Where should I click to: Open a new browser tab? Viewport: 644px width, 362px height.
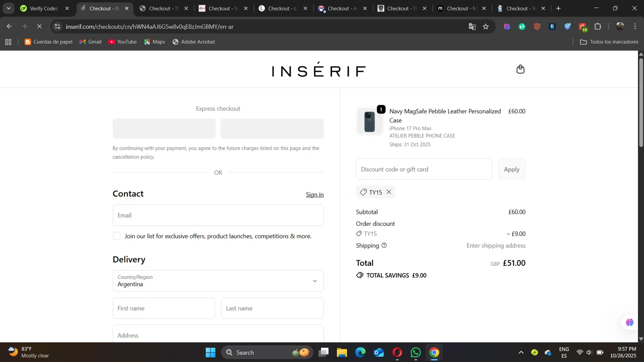click(x=558, y=9)
